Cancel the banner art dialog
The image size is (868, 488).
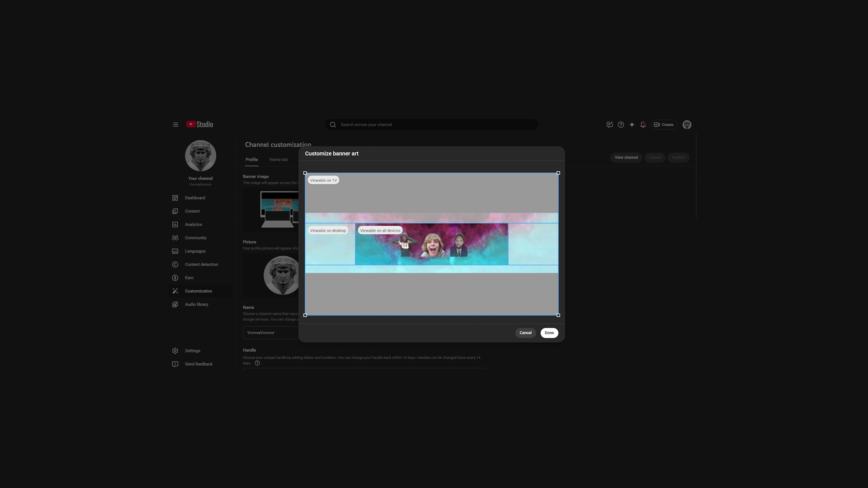pyautogui.click(x=525, y=333)
